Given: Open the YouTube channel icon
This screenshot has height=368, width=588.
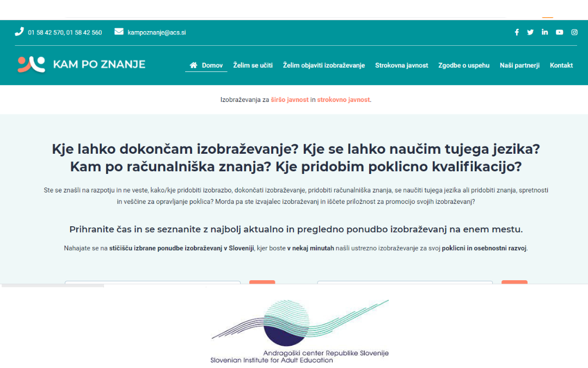Looking at the screenshot, I should coord(559,32).
